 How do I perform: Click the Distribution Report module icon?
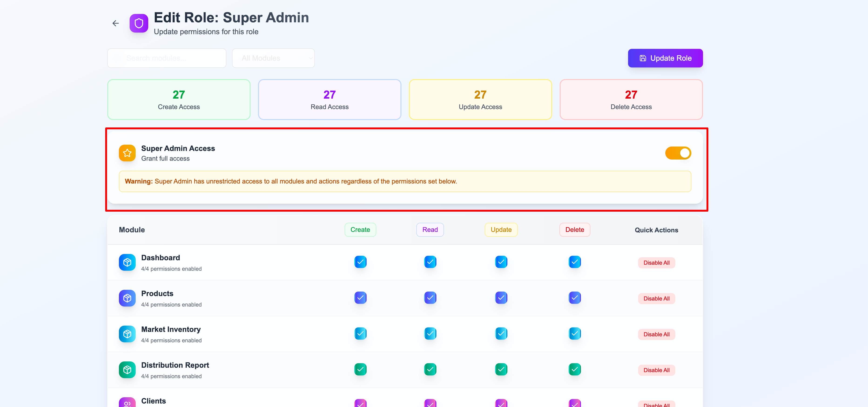[x=127, y=370]
